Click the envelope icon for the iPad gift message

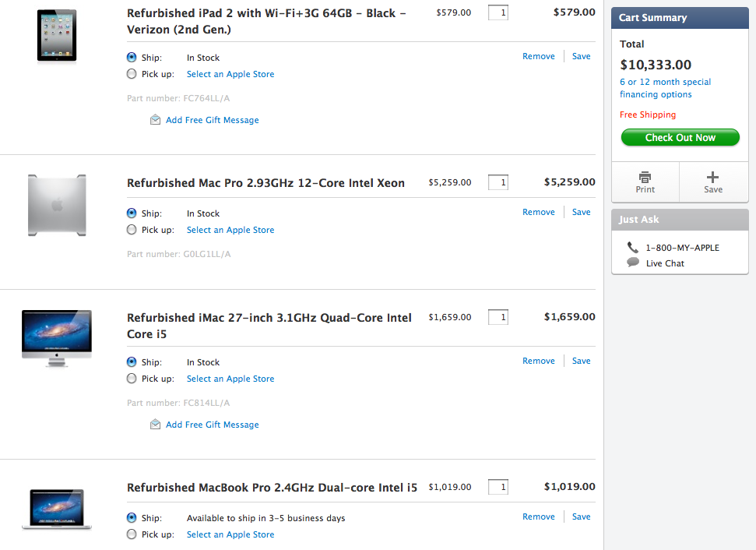point(156,120)
